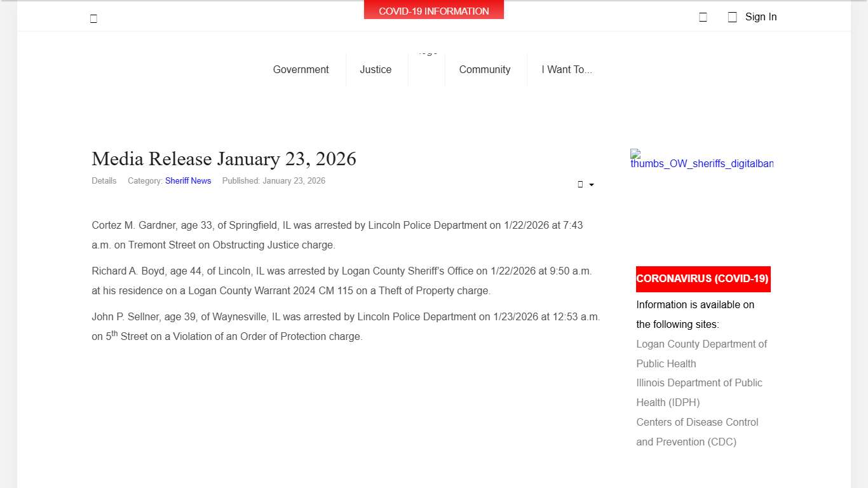868x488 pixels.
Task: Open the Government navigation menu
Action: pos(301,69)
